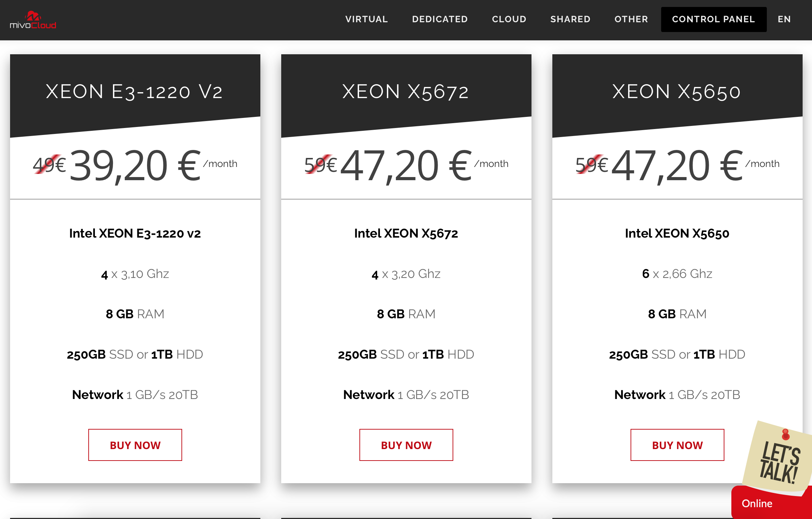Click the 39,20 € monthly price

tap(136, 166)
